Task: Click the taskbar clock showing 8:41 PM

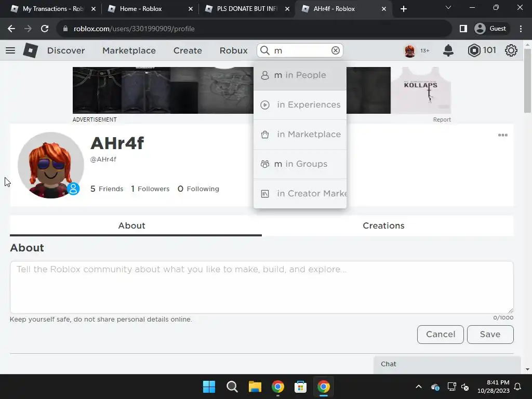Action: point(494,387)
